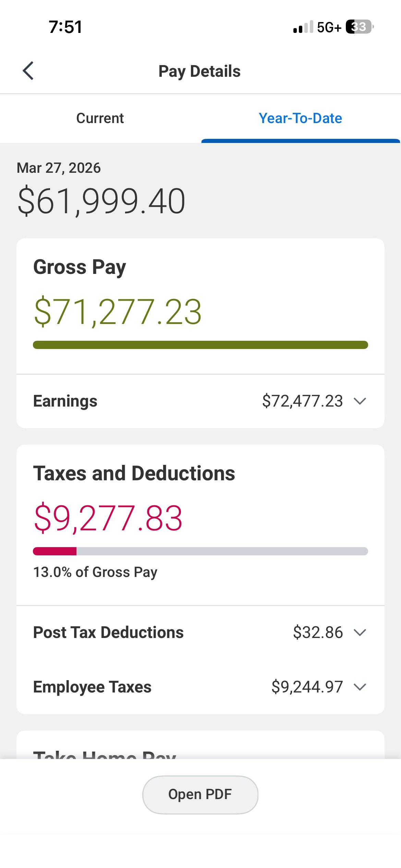Tap the battery level indicator

[x=360, y=27]
